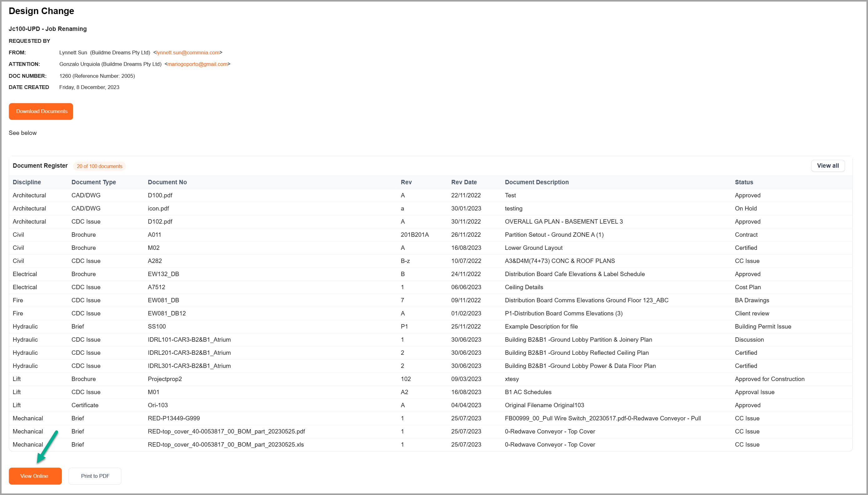This screenshot has width=868, height=495.
Task: Click the Discussion status cell
Action: point(749,340)
